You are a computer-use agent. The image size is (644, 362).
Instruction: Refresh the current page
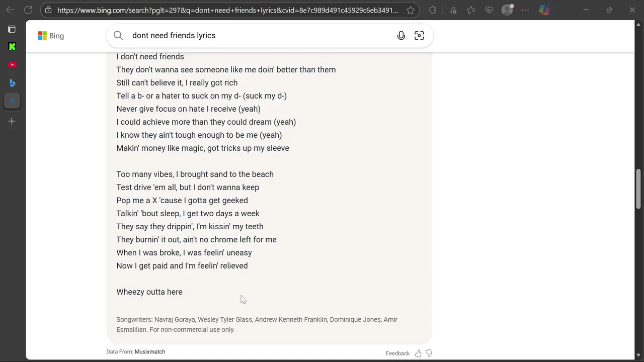coord(28,10)
